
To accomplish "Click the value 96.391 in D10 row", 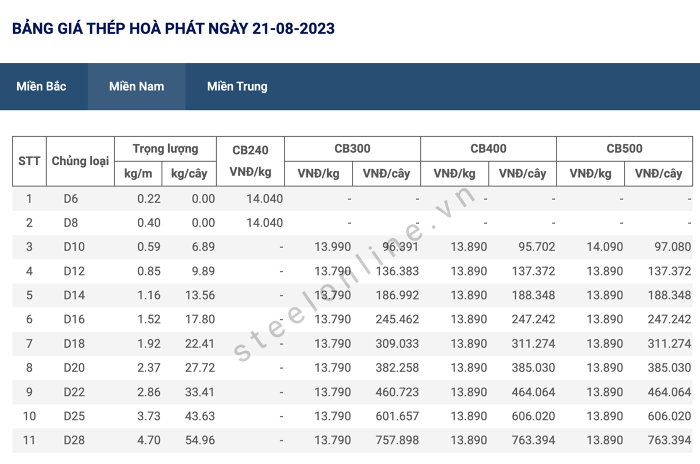I will 400,247.
